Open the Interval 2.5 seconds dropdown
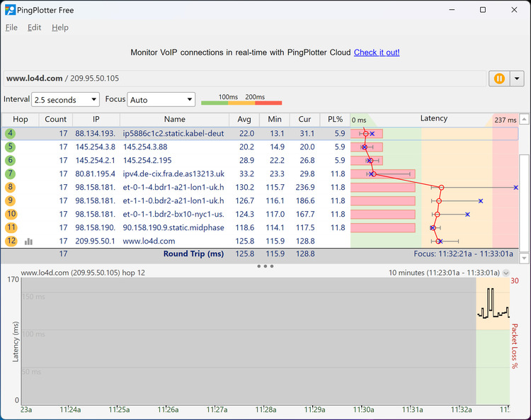531x420 pixels. (x=65, y=100)
